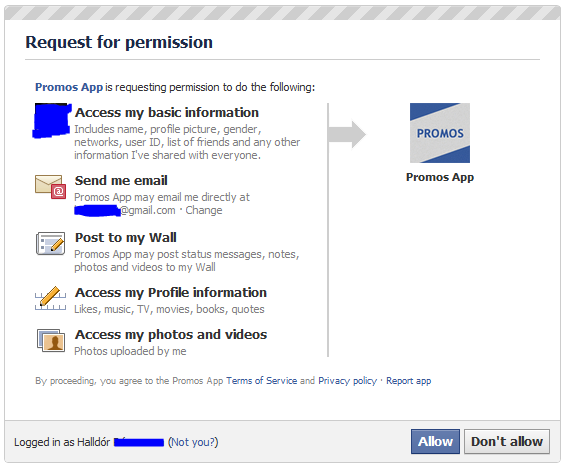Click the Request for permission title

[x=119, y=42]
